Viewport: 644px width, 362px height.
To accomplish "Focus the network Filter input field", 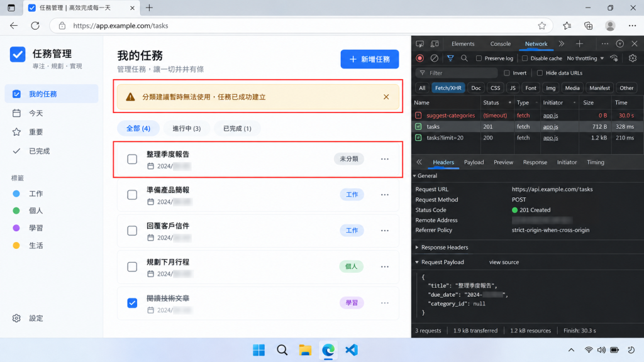I will (x=457, y=73).
